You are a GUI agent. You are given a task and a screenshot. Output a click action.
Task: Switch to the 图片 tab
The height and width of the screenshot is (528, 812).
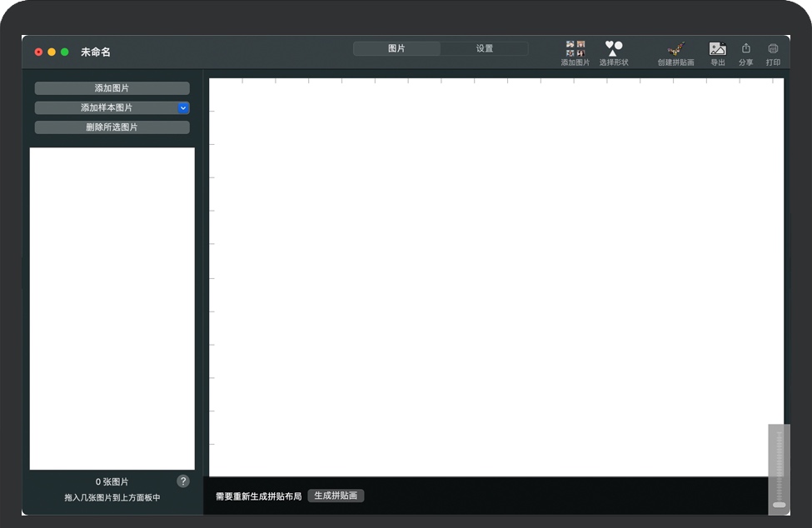pyautogui.click(x=396, y=48)
